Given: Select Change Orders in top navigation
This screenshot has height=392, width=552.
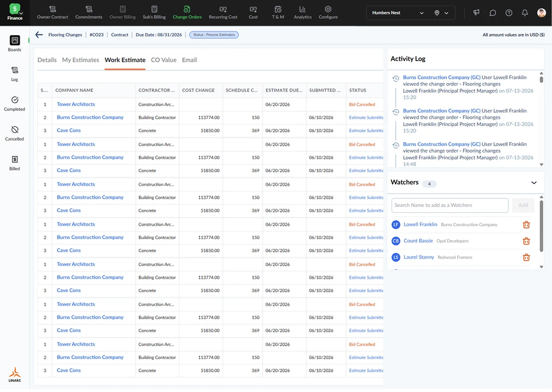Looking at the screenshot, I should pos(187,13).
